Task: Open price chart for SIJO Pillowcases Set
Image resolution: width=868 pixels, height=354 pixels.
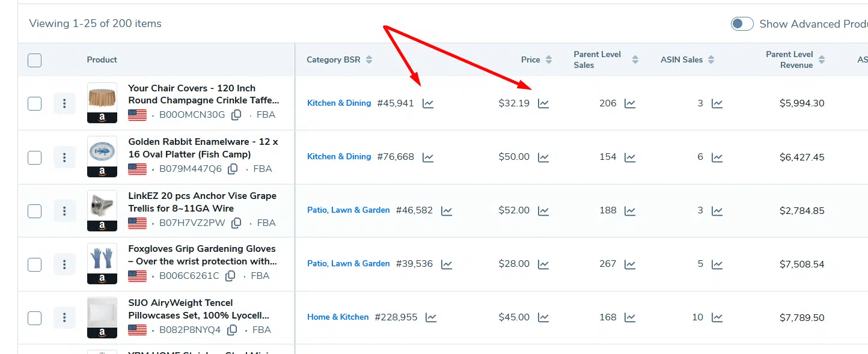Action: 543,317
